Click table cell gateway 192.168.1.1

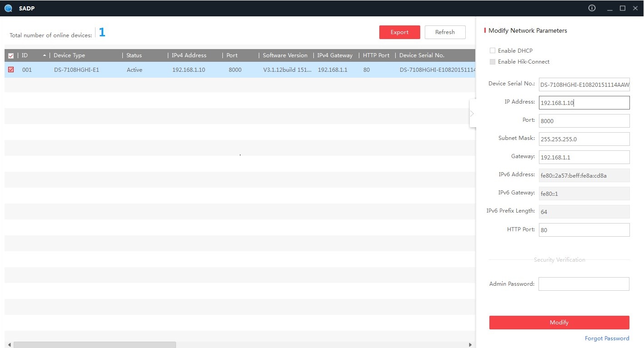[x=332, y=70]
